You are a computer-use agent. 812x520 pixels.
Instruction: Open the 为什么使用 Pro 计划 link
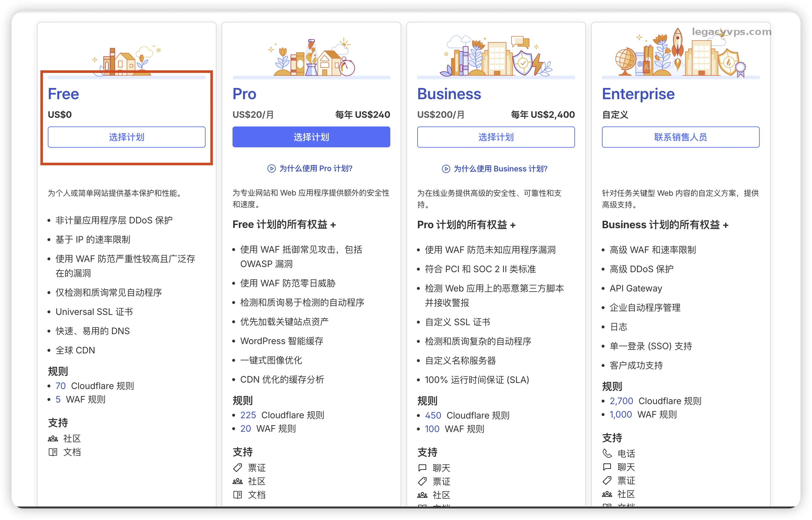pyautogui.click(x=316, y=169)
